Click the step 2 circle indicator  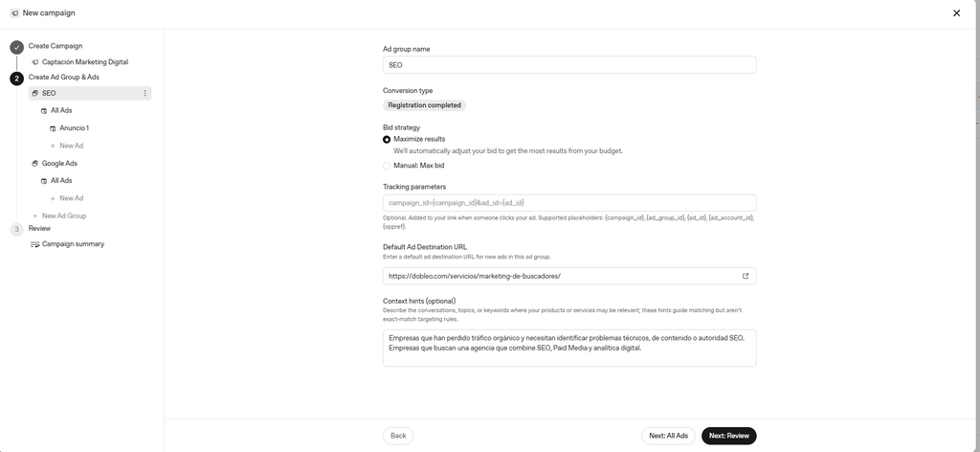[17, 79]
